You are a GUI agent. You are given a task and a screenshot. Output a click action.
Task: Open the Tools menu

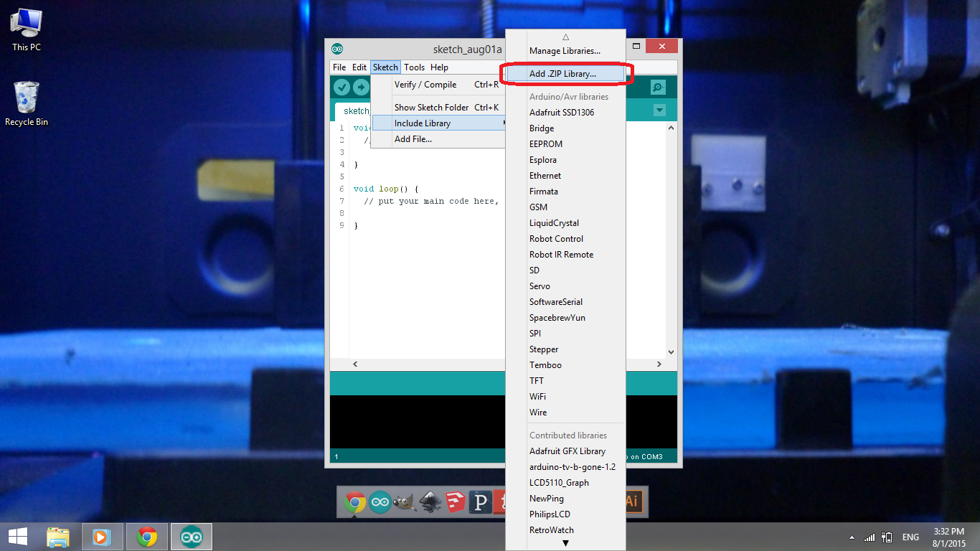coord(414,67)
